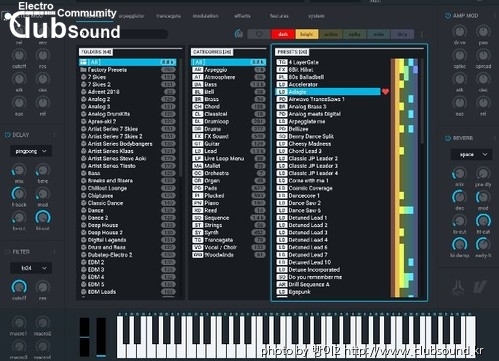This screenshot has width=499, height=361.
Task: Toggle the yellow 'bright' tag filter
Action: pyautogui.click(x=307, y=34)
